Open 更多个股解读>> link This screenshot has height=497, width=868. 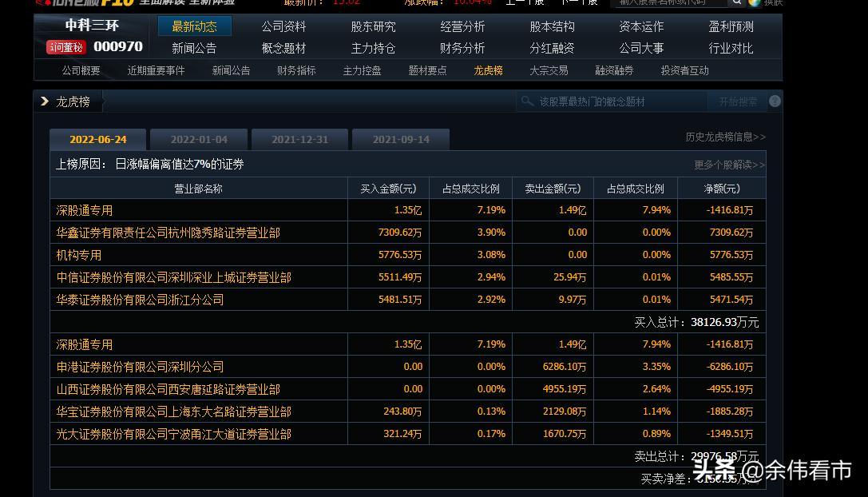pyautogui.click(x=730, y=165)
